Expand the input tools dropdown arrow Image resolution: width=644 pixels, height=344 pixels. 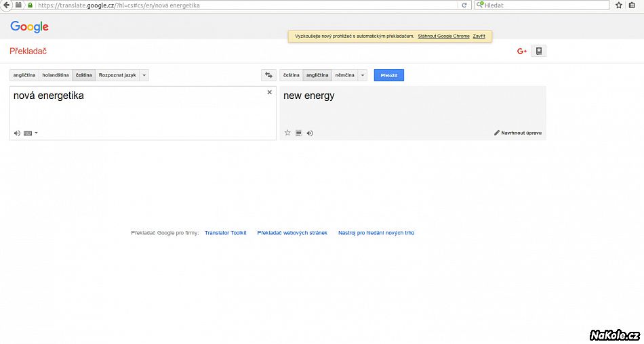point(36,133)
